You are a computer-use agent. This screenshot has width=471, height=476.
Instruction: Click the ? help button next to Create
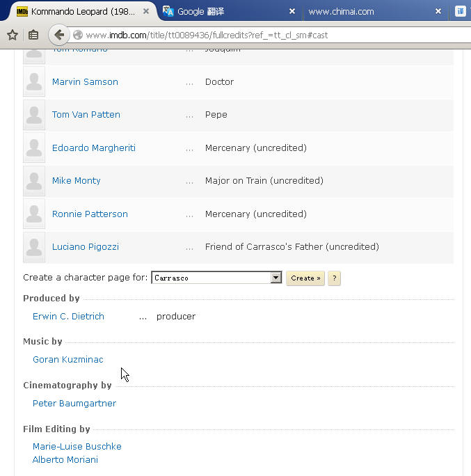[334, 278]
